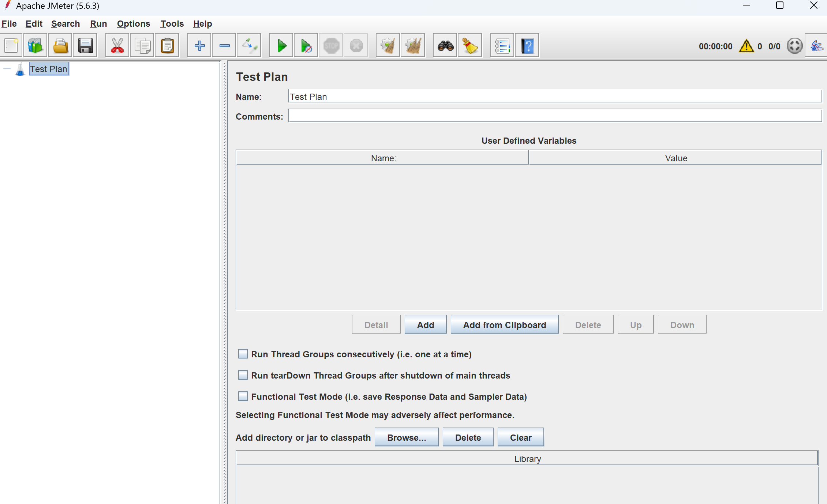The image size is (827, 504).
Task: Click Start no pauses icon
Action: pyautogui.click(x=306, y=46)
